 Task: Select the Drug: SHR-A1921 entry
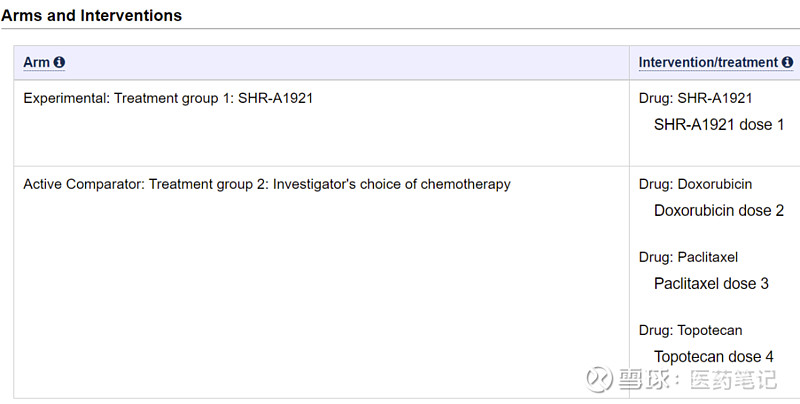[695, 99]
